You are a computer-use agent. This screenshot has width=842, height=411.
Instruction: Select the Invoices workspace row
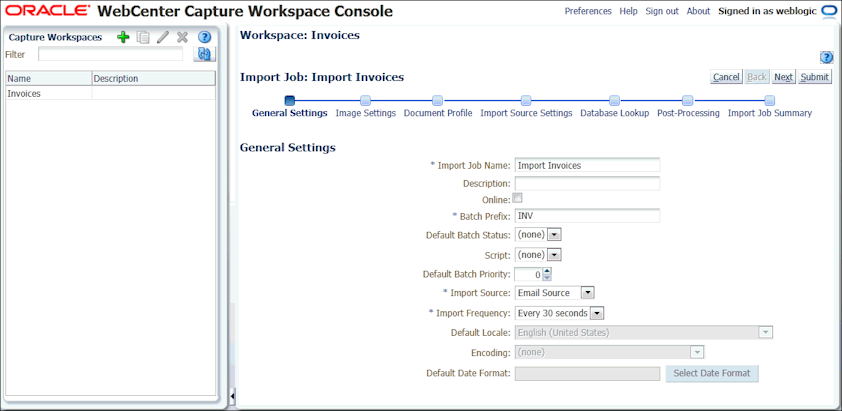pos(111,93)
